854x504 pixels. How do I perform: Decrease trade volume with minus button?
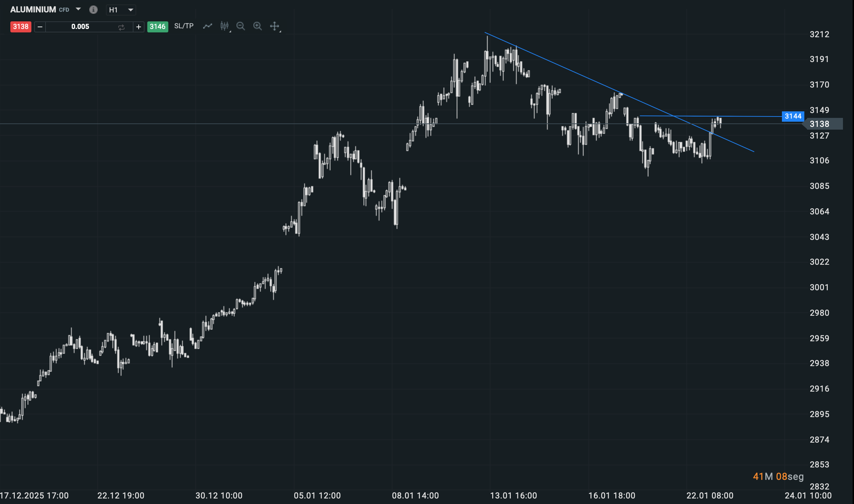pos(40,27)
